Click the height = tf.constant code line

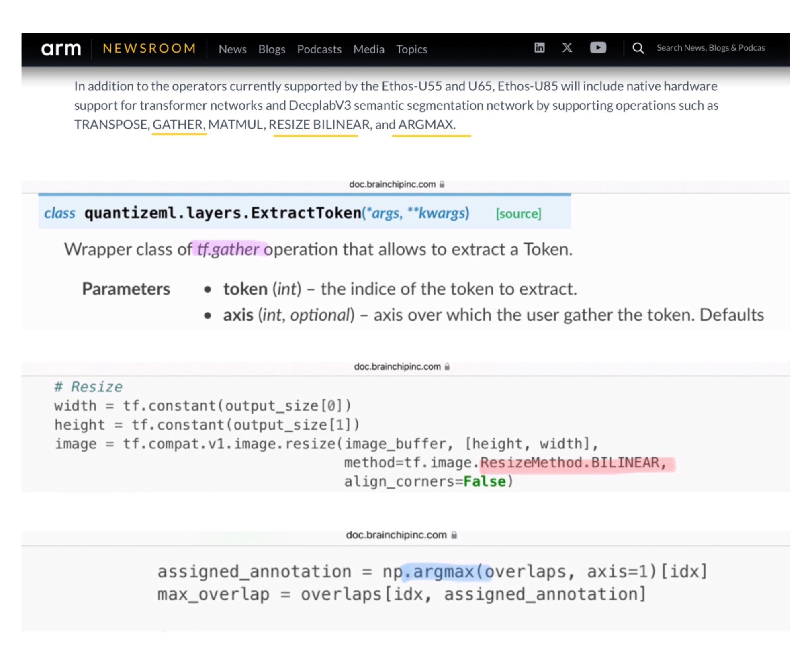pyautogui.click(x=207, y=425)
